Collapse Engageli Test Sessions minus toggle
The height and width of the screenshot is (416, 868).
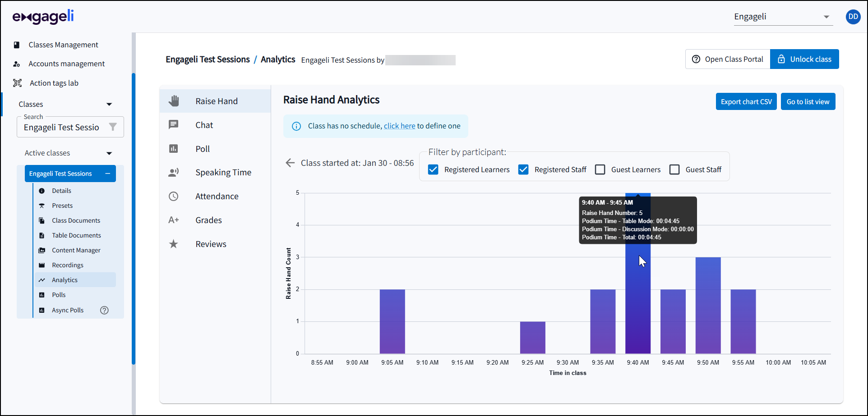pos(108,174)
